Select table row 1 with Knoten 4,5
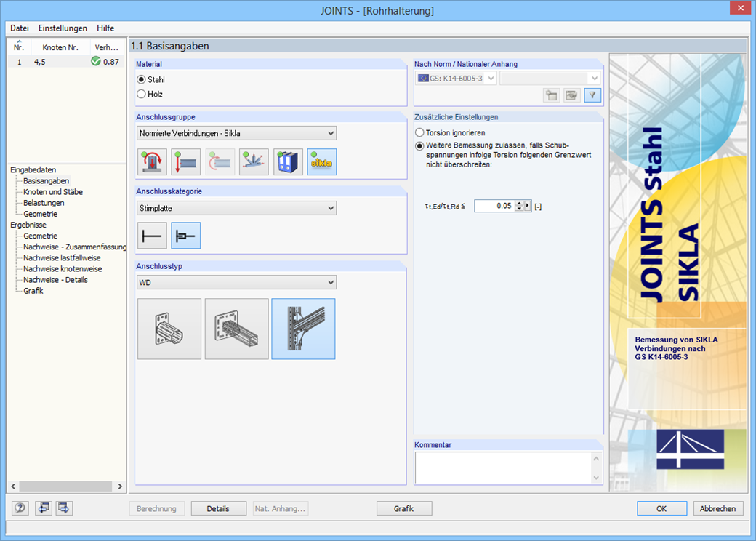This screenshot has width=756, height=541. (67, 62)
